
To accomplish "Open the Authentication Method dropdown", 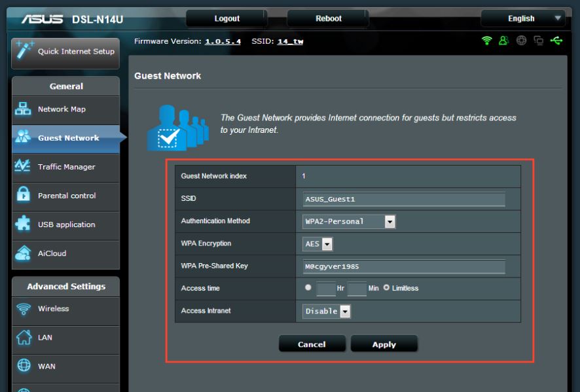I will click(x=349, y=221).
